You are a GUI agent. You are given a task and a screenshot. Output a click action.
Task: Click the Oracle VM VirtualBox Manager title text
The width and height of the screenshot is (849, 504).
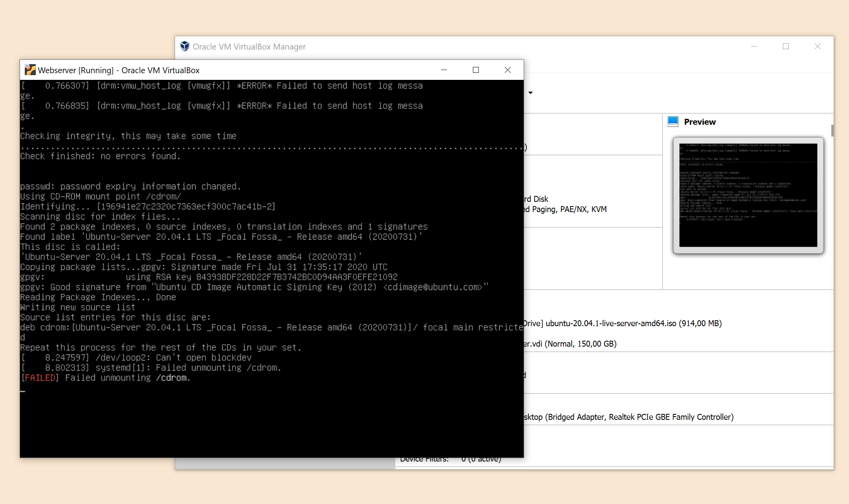pos(249,46)
